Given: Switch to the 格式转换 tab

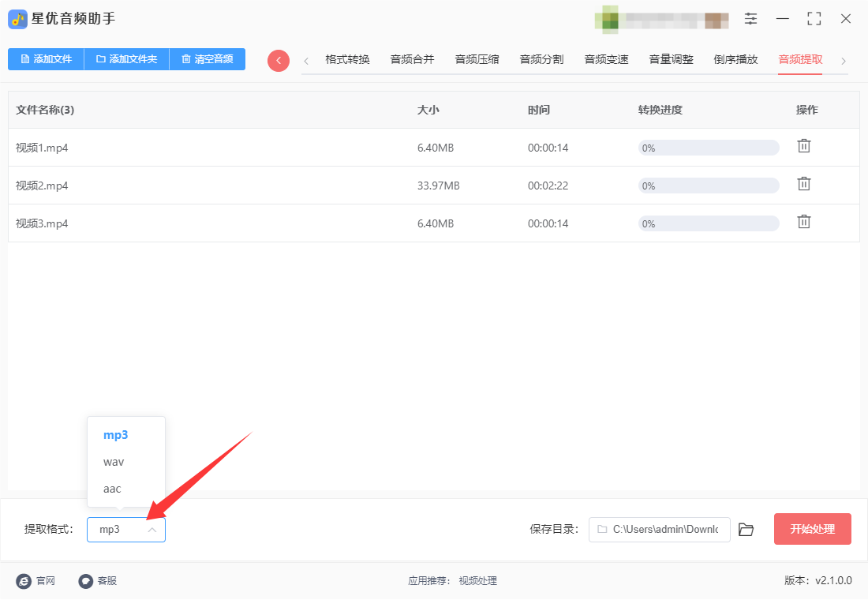Looking at the screenshot, I should coord(348,59).
